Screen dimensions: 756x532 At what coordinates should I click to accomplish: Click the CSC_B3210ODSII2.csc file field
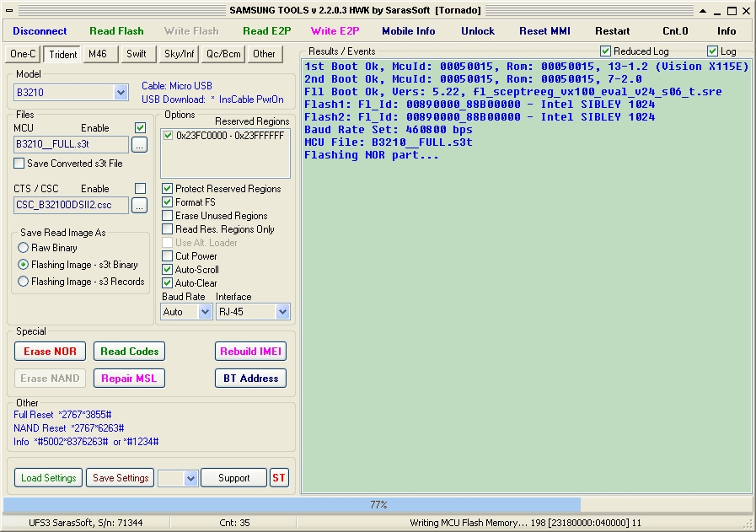click(x=71, y=205)
